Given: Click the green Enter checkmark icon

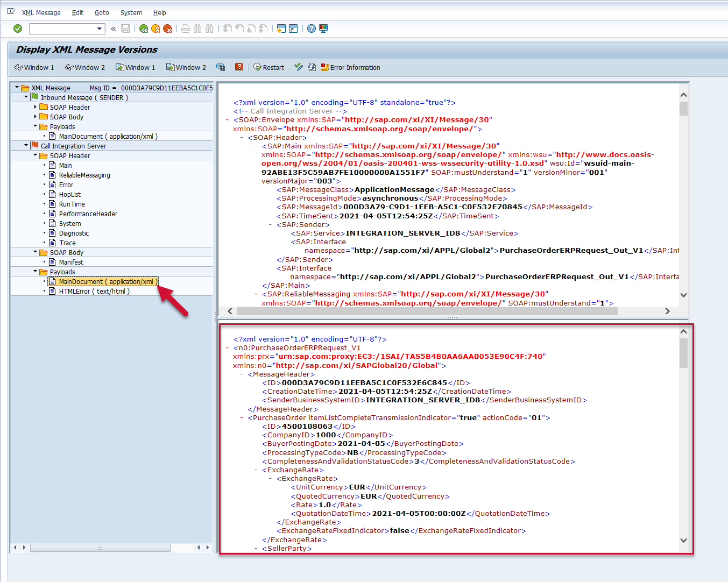Looking at the screenshot, I should click(x=18, y=29).
